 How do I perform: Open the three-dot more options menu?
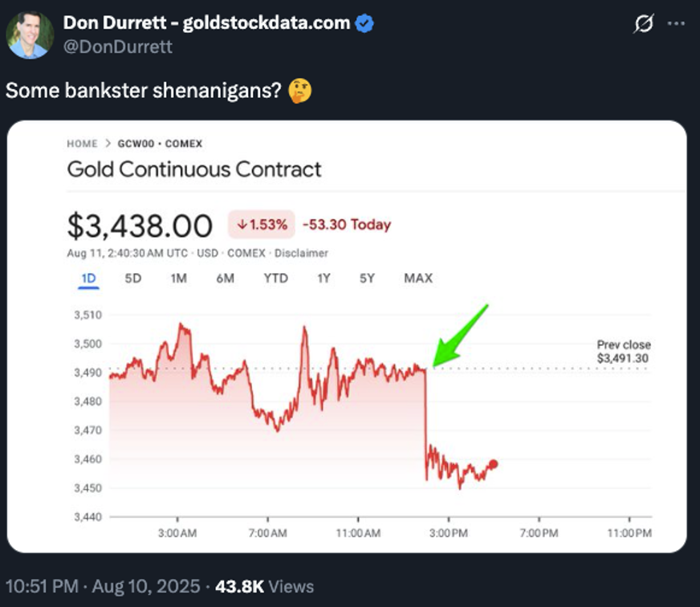point(676,23)
